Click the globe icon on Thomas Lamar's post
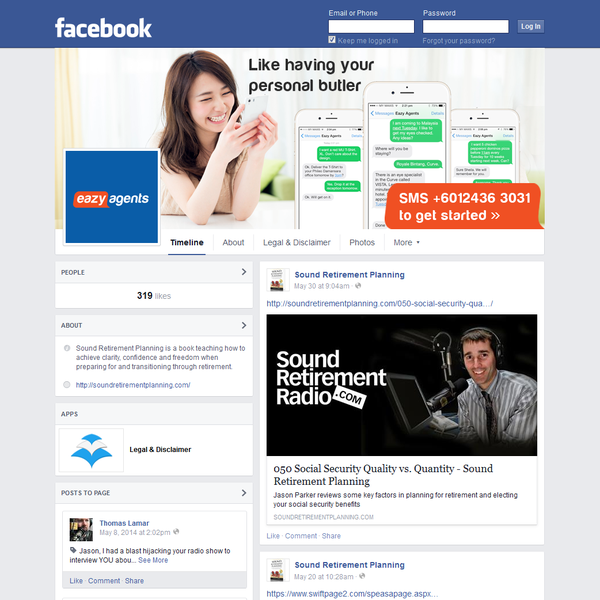The height and width of the screenshot is (600, 600). 176,532
